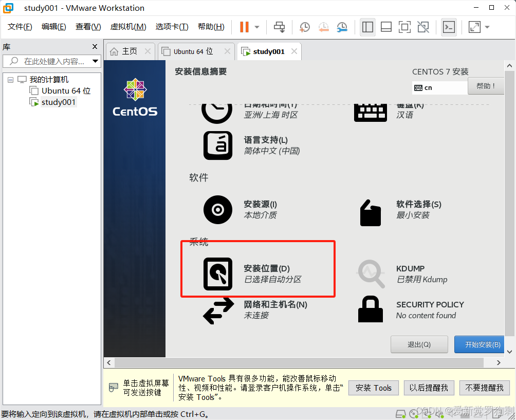Open KDUMP settings magnifier icon

coord(371,274)
